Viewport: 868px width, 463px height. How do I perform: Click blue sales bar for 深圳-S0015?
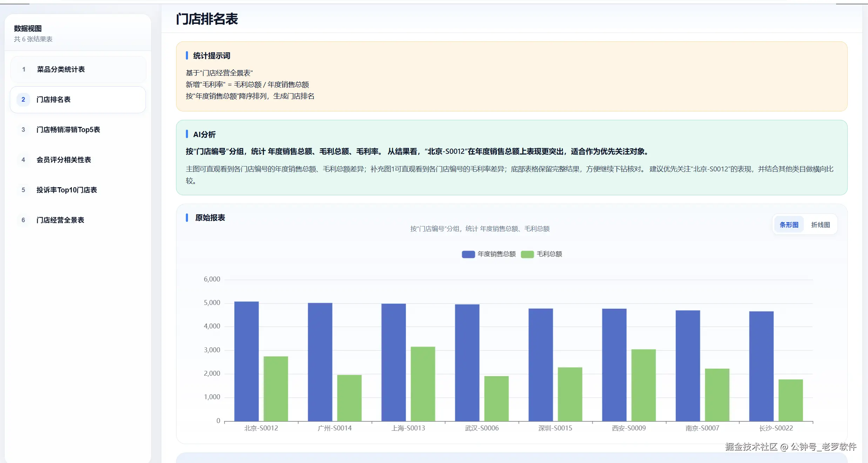(541, 365)
